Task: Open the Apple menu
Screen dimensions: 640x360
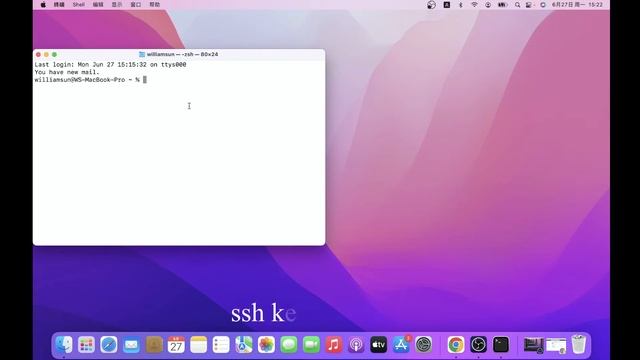Action: pos(43,4)
